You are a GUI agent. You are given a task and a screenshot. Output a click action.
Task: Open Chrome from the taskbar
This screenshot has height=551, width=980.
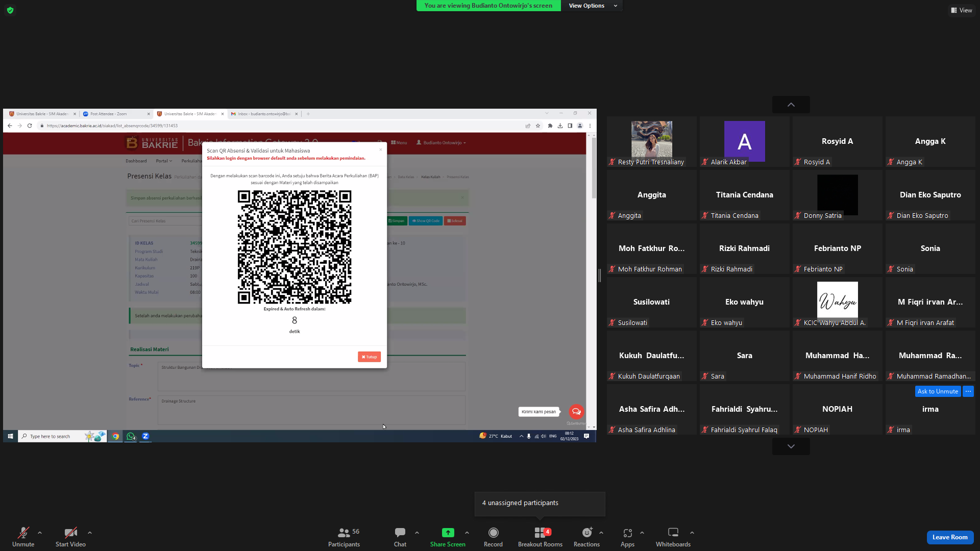116,436
